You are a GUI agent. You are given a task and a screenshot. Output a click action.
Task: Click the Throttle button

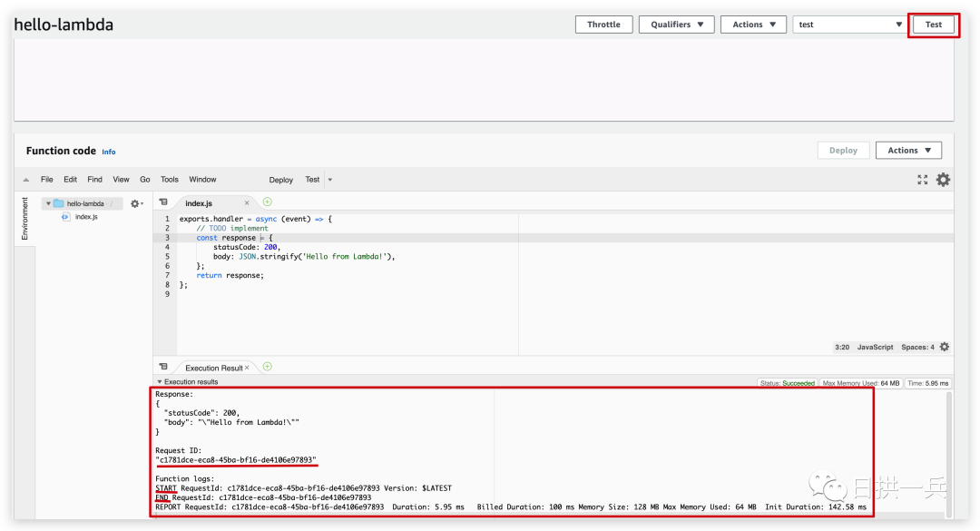(x=603, y=25)
